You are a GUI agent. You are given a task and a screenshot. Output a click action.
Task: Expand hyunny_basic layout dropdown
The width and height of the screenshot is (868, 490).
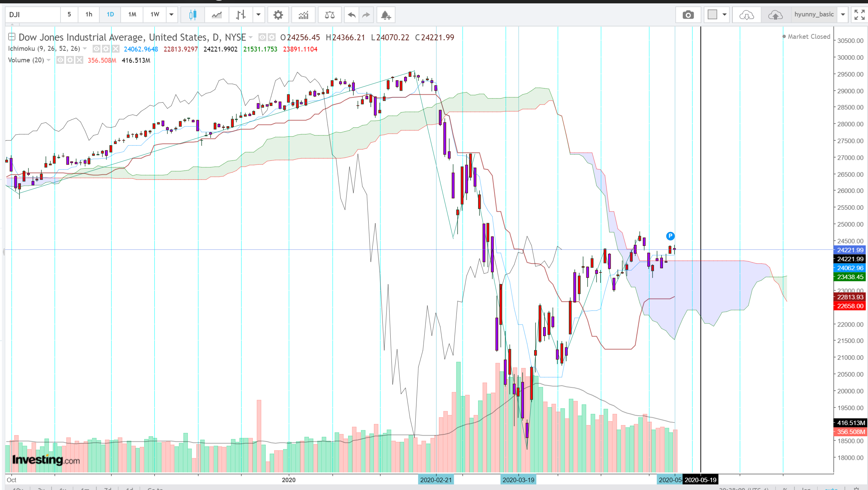(843, 15)
